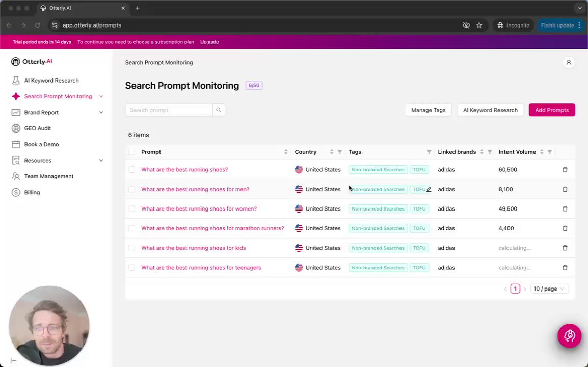Image resolution: width=588 pixels, height=367 pixels.
Task: Delete the 'running shoes for kids' prompt
Action: [x=565, y=248]
